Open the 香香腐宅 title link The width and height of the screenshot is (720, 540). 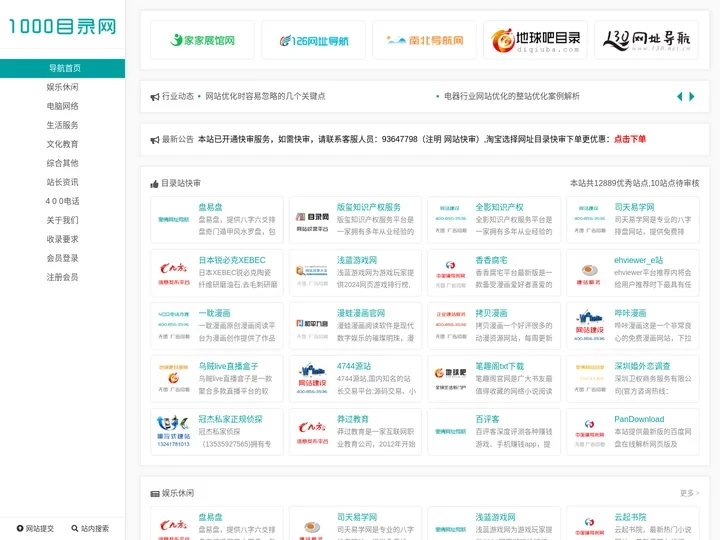tap(491, 260)
